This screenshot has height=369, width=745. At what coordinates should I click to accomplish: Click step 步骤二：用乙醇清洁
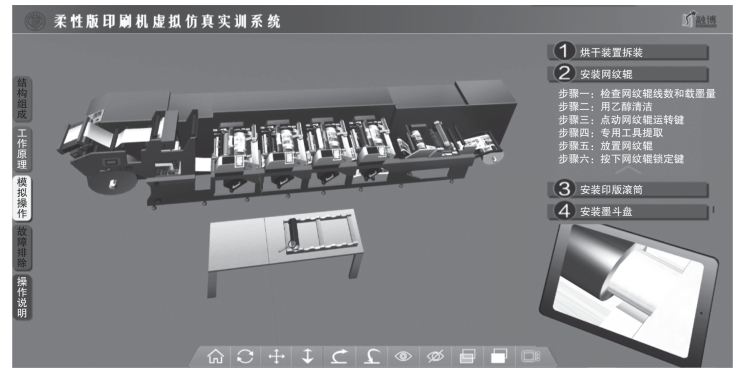pyautogui.click(x=605, y=106)
